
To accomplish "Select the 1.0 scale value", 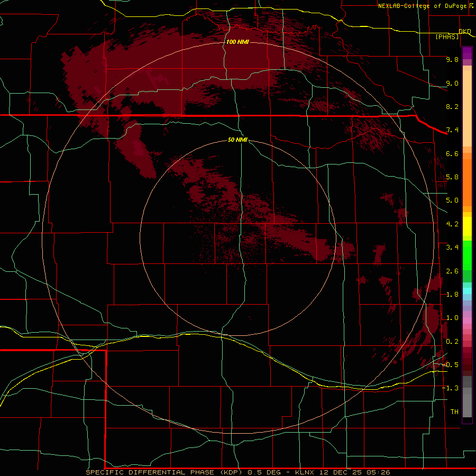I will pyautogui.click(x=452, y=318).
